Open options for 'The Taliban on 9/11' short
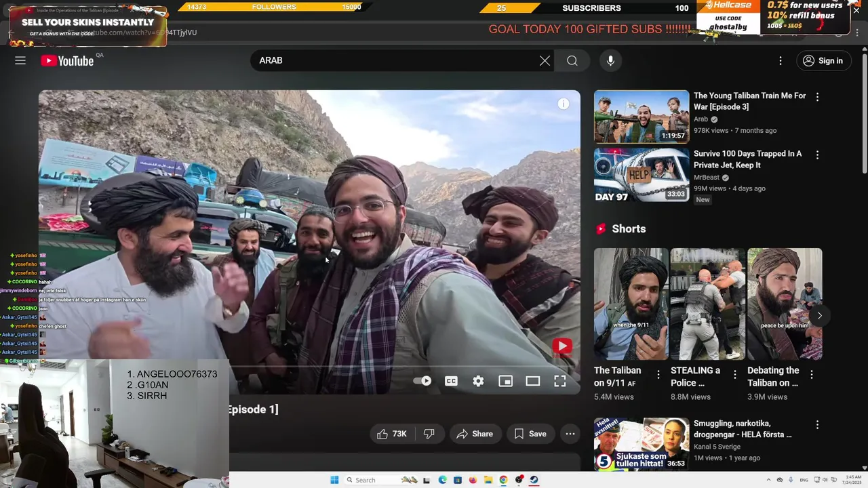Image resolution: width=868 pixels, height=488 pixels. click(x=658, y=374)
